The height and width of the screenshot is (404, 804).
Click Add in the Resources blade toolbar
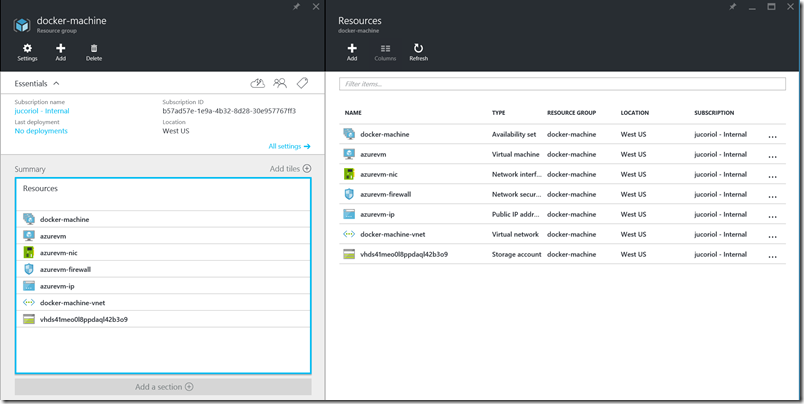[x=352, y=52]
